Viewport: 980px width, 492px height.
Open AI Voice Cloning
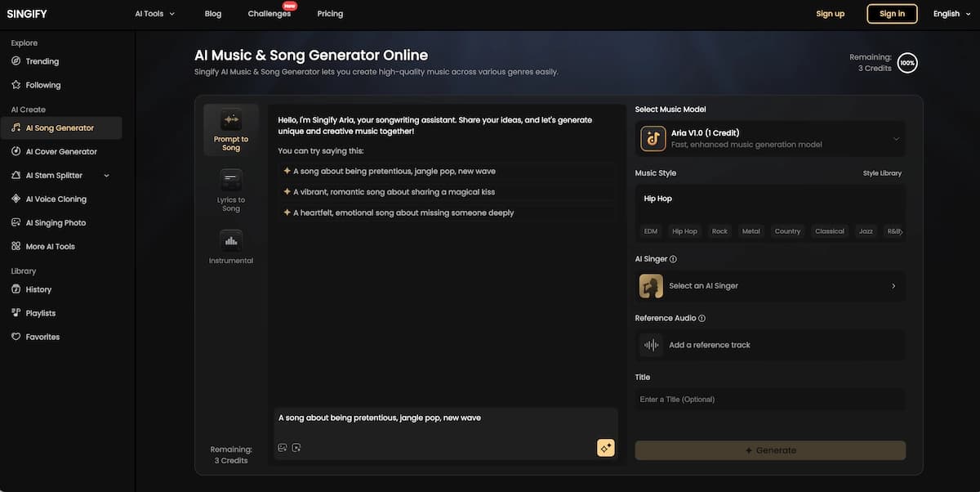point(49,199)
